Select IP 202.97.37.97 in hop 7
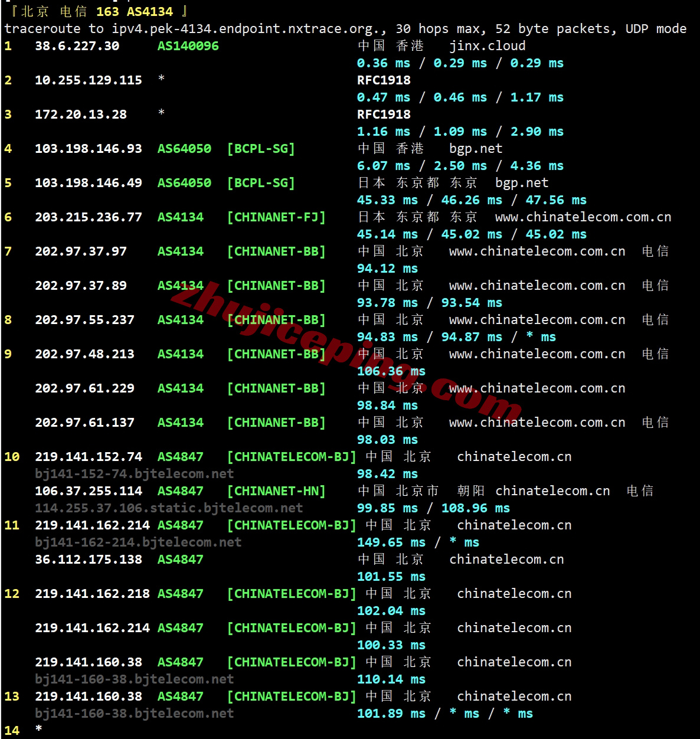This screenshot has height=739, width=700. click(81, 251)
